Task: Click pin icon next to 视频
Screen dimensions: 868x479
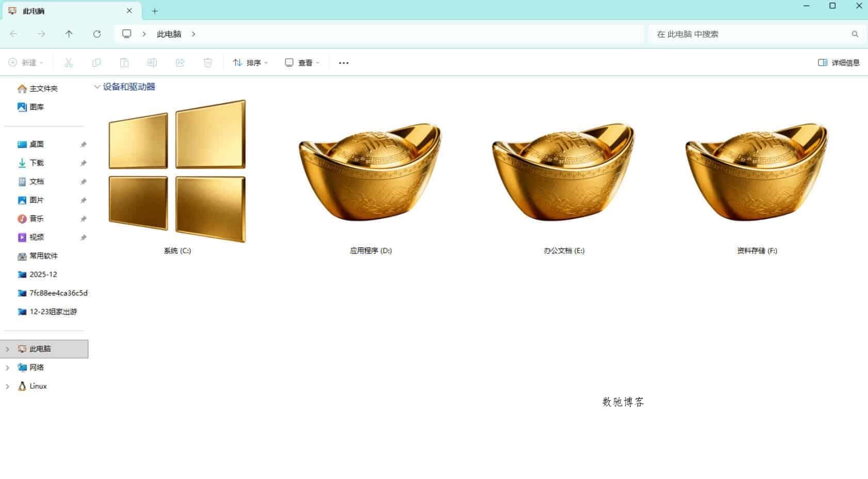Action: tap(83, 237)
